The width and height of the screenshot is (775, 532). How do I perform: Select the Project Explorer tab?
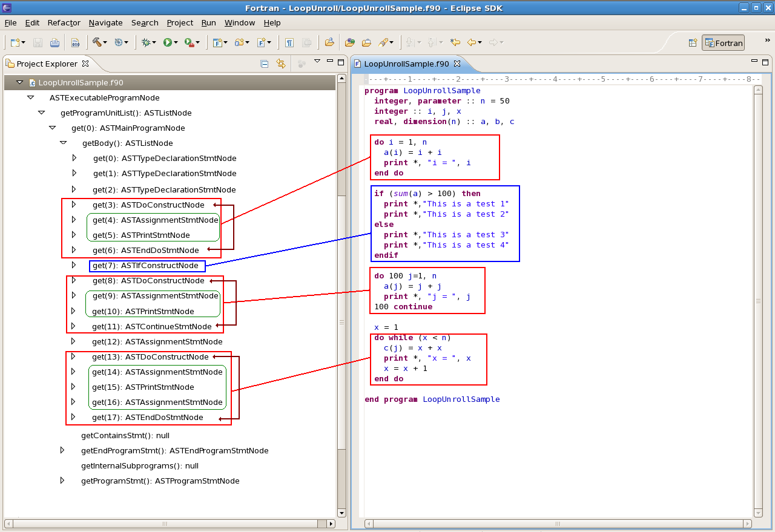(47, 64)
